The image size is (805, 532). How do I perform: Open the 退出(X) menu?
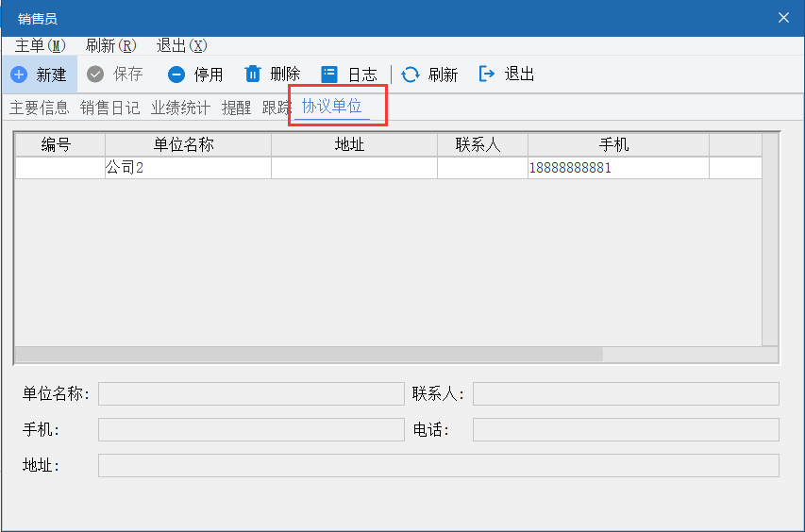181,45
